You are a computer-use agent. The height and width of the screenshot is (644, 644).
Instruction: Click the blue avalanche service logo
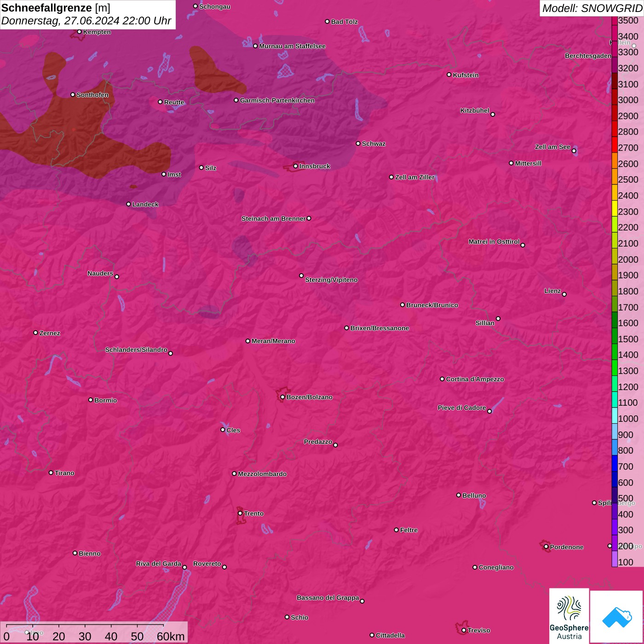coord(617,617)
